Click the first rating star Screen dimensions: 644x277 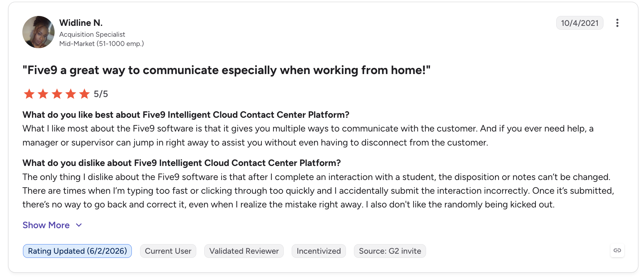[x=29, y=94]
